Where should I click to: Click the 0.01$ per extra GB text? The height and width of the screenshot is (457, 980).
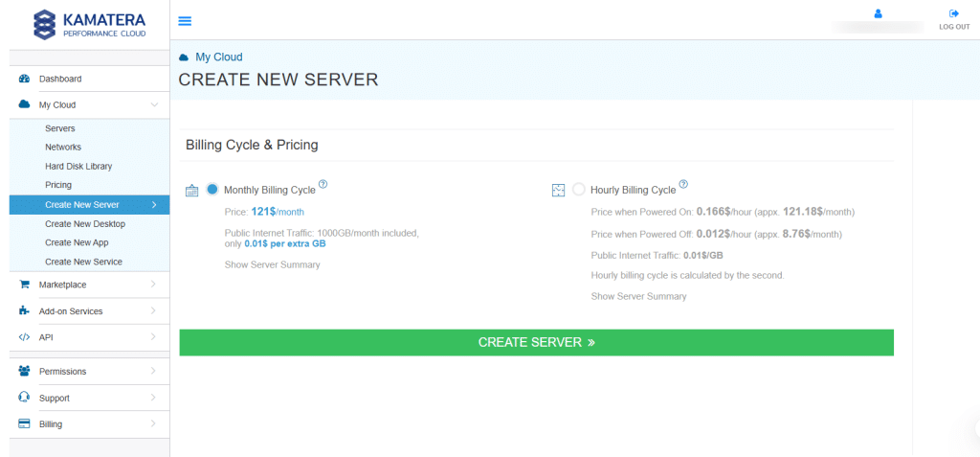click(285, 243)
